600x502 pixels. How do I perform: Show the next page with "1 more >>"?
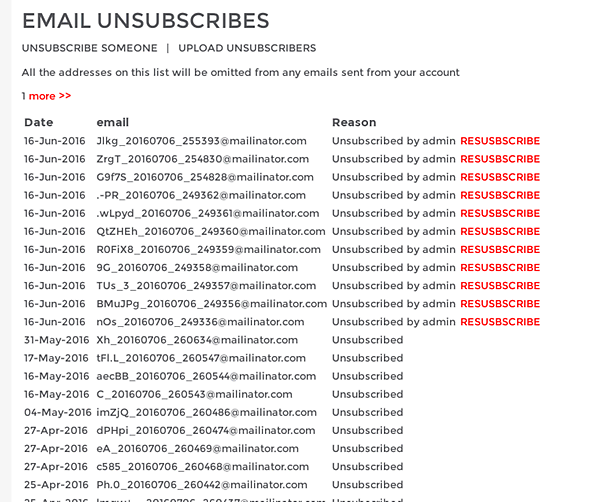click(46, 96)
